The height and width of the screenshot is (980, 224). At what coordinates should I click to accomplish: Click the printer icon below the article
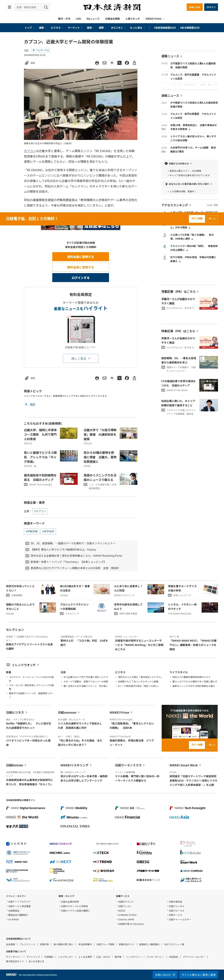click(x=97, y=378)
